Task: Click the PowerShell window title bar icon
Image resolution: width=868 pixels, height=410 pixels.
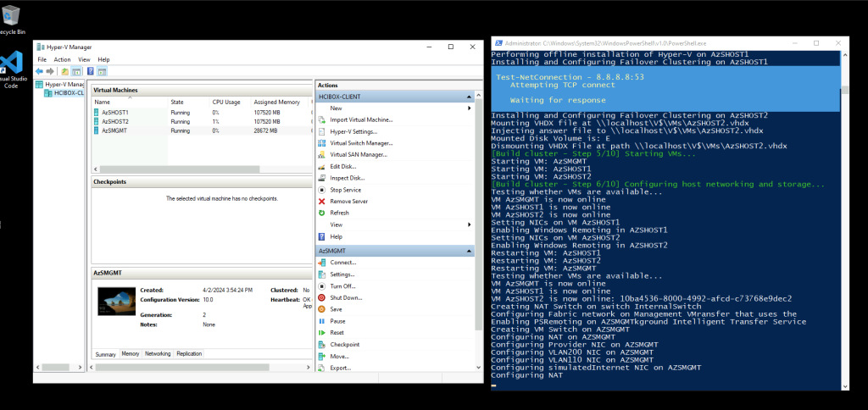Action: [x=498, y=43]
